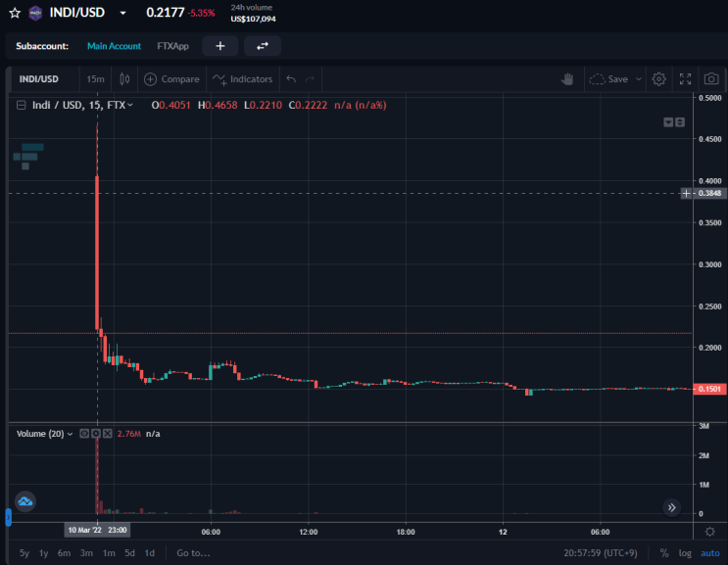
Task: Switch to FTXApp subaccount
Action: 172,46
